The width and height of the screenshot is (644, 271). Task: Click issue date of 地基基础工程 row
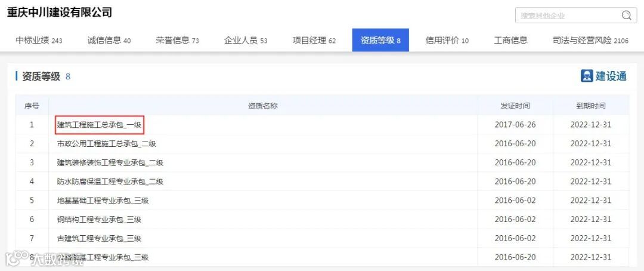[x=515, y=201]
